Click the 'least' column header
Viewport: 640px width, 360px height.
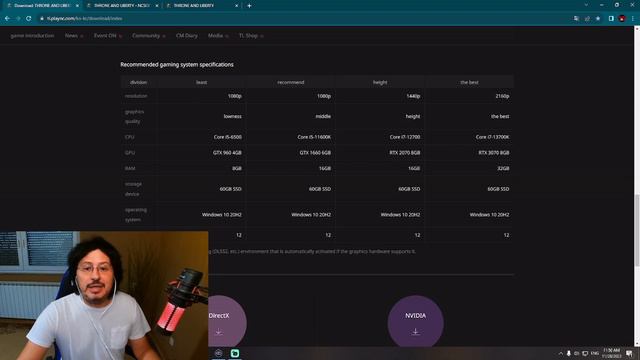pyautogui.click(x=202, y=82)
